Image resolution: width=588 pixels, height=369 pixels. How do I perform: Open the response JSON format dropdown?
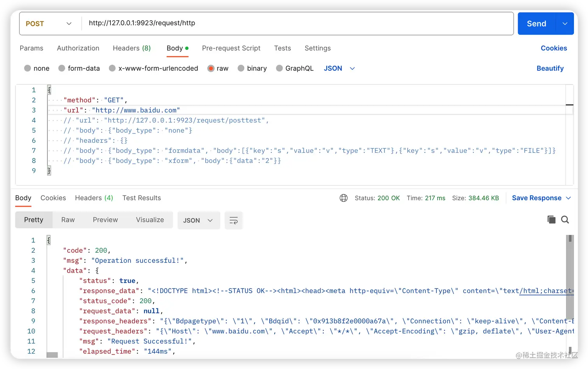tap(198, 220)
